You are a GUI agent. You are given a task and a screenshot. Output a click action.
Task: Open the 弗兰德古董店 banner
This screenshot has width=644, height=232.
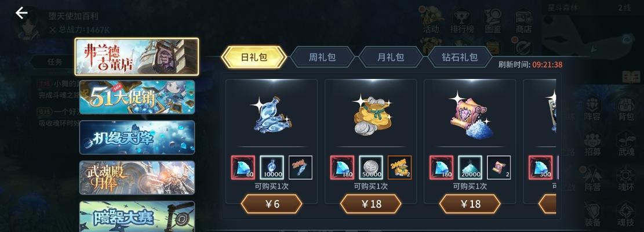coord(137,57)
